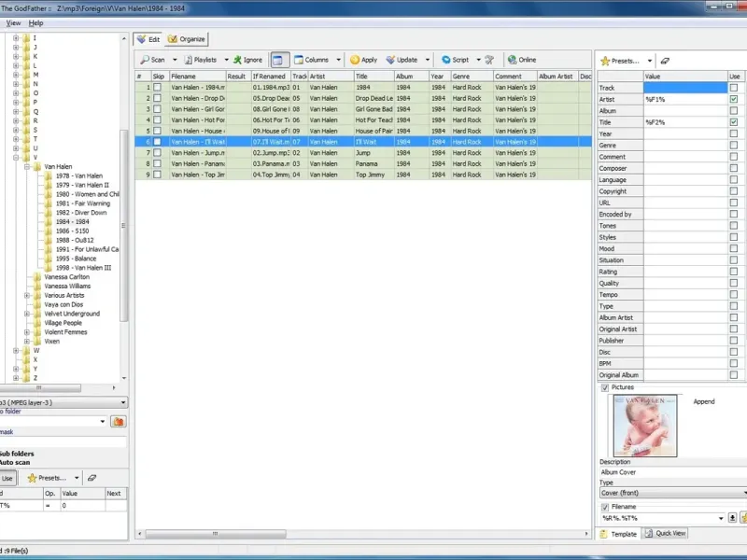Click the Album Cover description field
This screenshot has width=747, height=560.
tap(672, 472)
